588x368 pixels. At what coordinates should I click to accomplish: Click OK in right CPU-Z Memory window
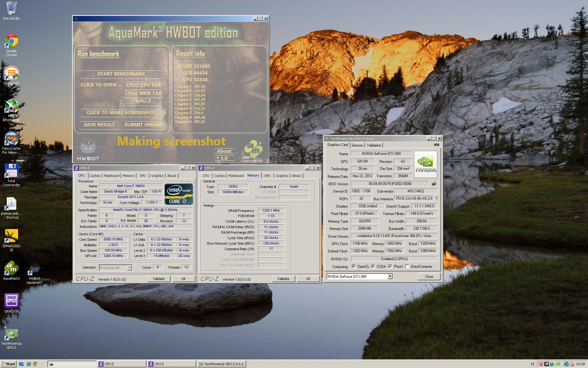tap(308, 279)
